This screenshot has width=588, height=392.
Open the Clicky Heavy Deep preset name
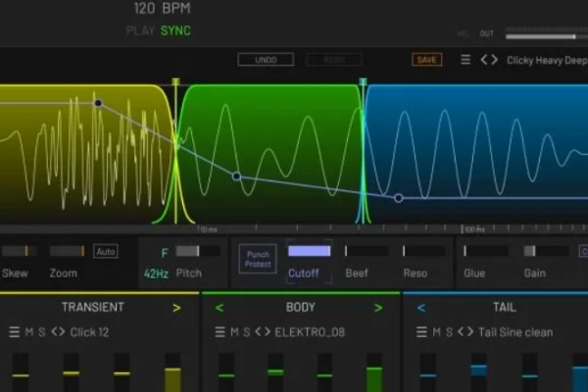point(547,60)
